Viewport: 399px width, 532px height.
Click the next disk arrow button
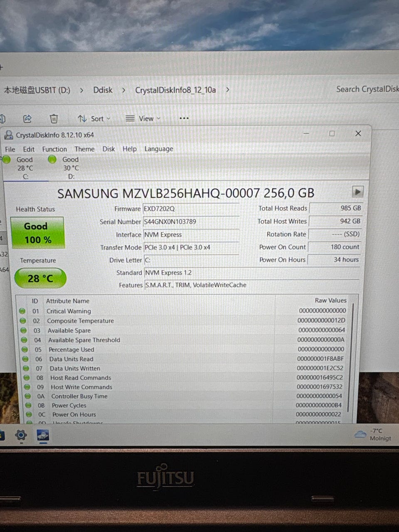click(357, 192)
